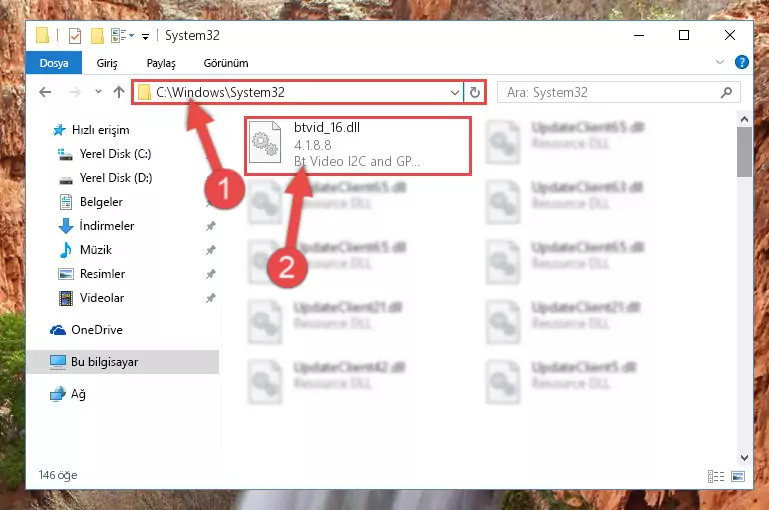The width and height of the screenshot is (769, 510).
Task: Open Müzik folder in the sidebar
Action: point(85,250)
